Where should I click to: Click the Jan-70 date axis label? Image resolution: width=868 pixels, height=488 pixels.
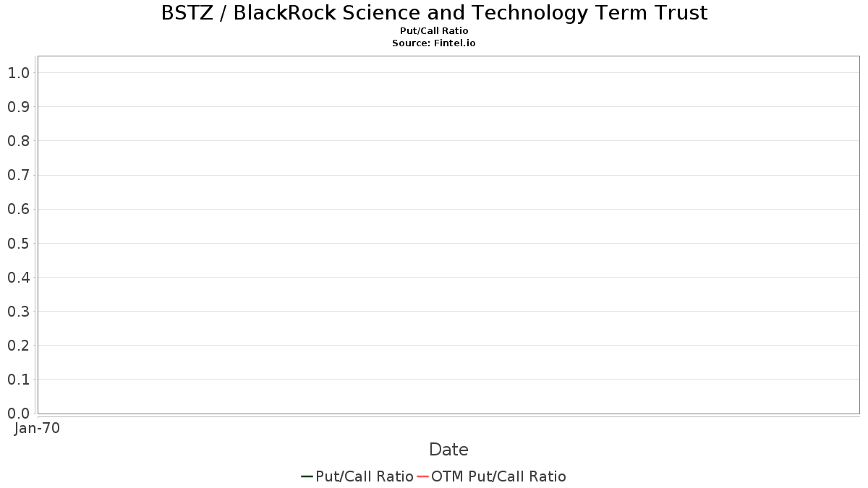(37, 428)
